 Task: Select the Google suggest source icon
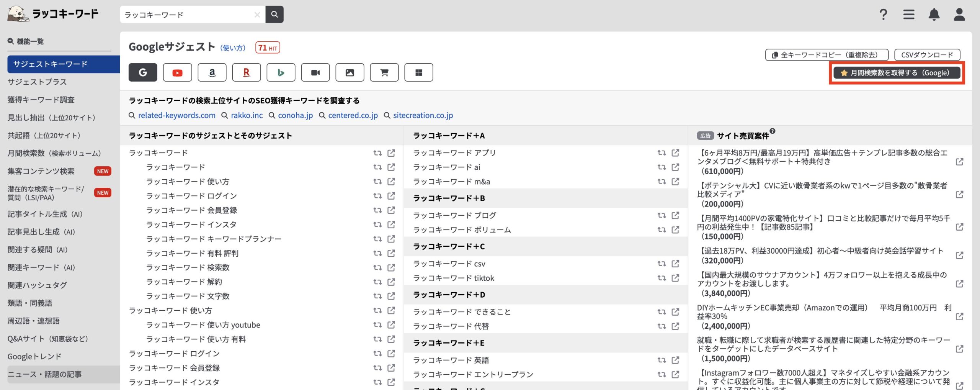tap(143, 72)
